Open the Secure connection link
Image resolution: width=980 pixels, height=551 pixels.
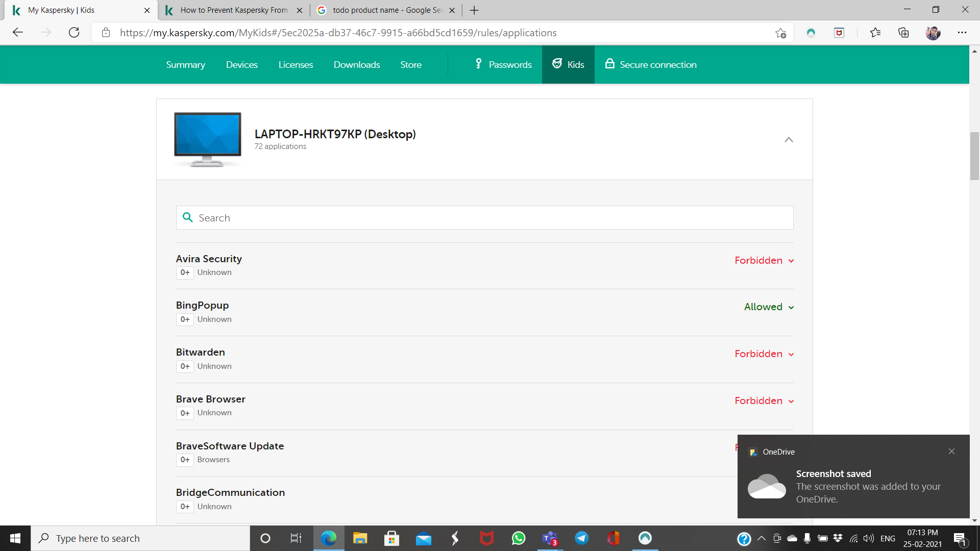pos(651,65)
